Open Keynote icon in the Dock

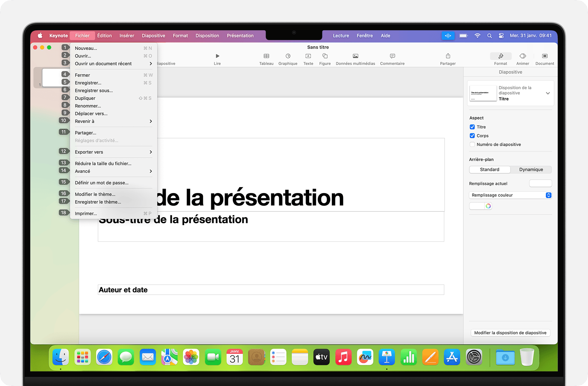[x=387, y=358]
